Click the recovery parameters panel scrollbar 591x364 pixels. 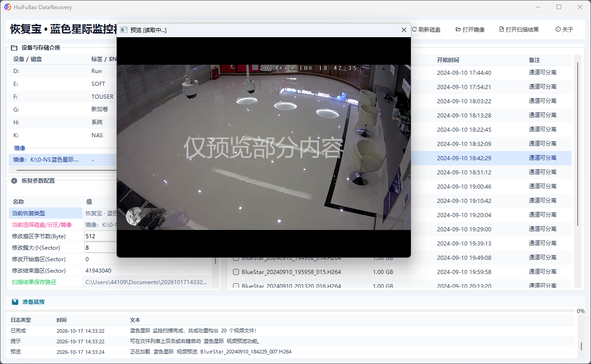[215, 260]
